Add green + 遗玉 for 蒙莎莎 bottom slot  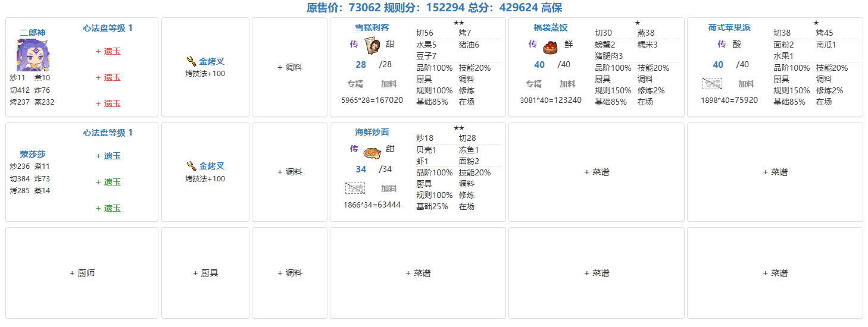108,208
